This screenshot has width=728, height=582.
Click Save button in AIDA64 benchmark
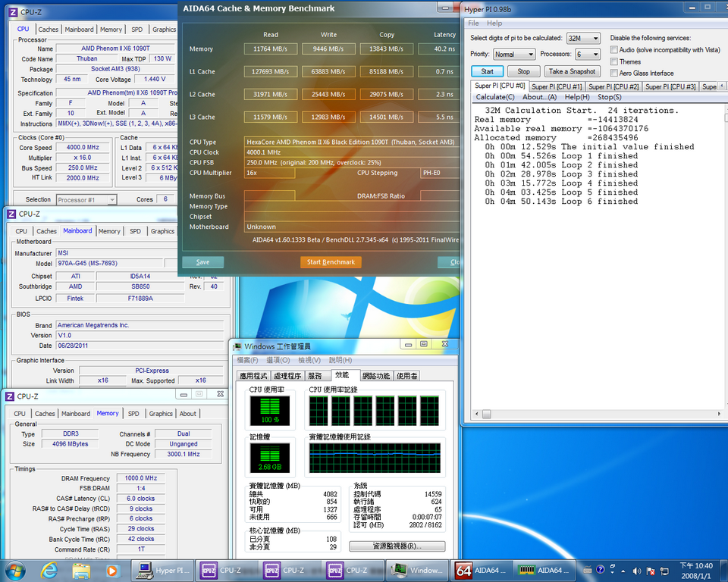(x=203, y=262)
